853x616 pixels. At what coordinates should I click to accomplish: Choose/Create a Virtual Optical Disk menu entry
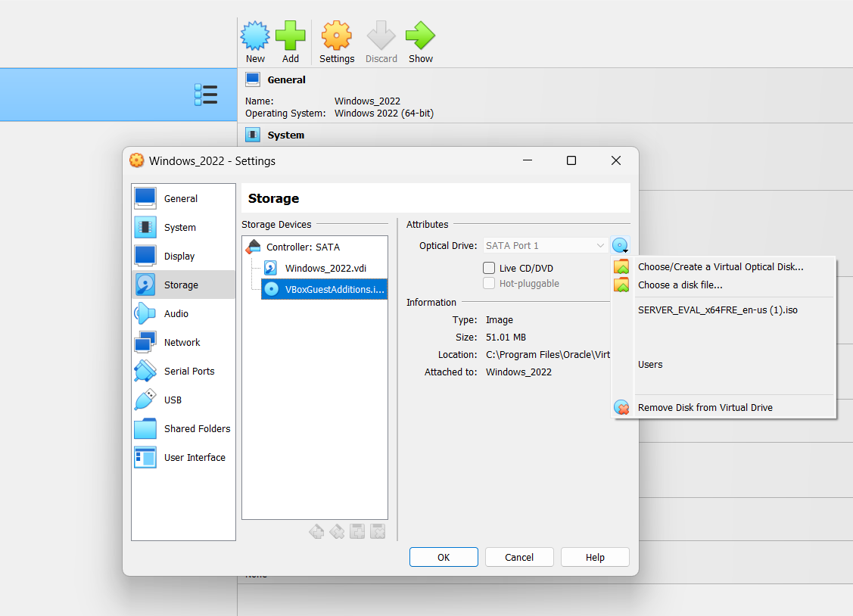[724, 267]
